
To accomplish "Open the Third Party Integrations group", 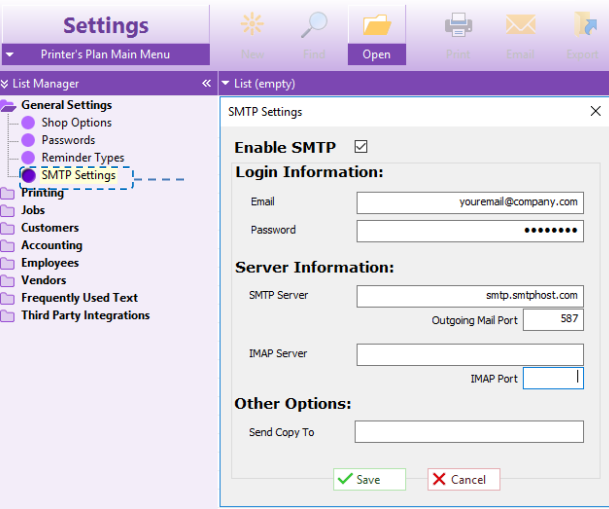I will 85,315.
